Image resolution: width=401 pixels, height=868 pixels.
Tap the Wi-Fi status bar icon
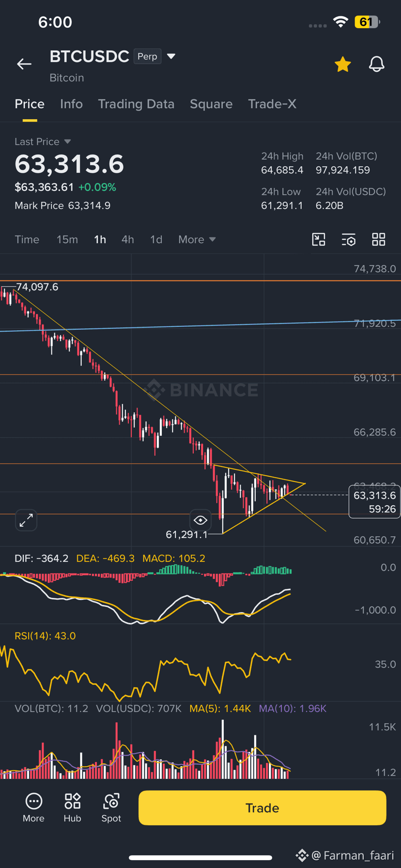coord(340,22)
